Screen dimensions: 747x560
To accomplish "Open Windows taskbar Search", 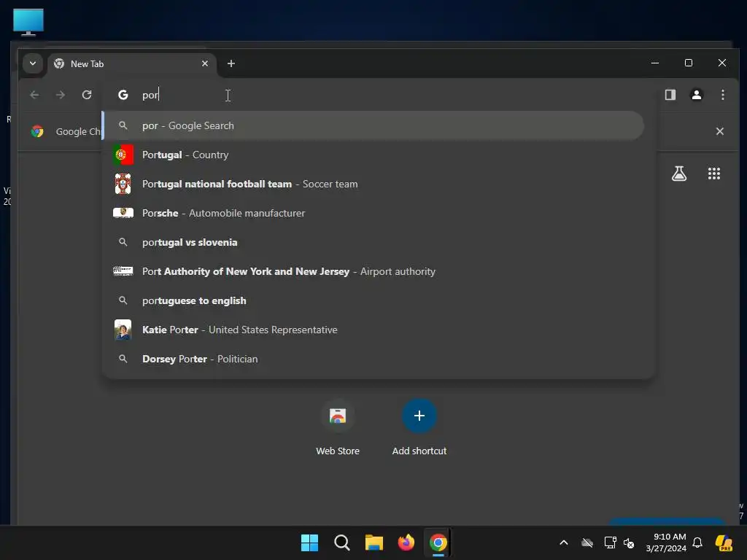I will pos(341,542).
